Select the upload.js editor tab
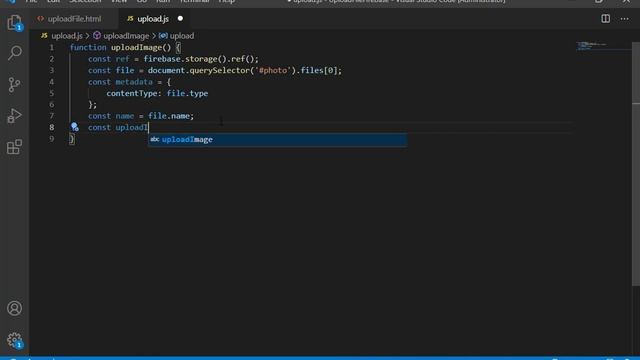The height and width of the screenshot is (360, 640). [x=153, y=19]
